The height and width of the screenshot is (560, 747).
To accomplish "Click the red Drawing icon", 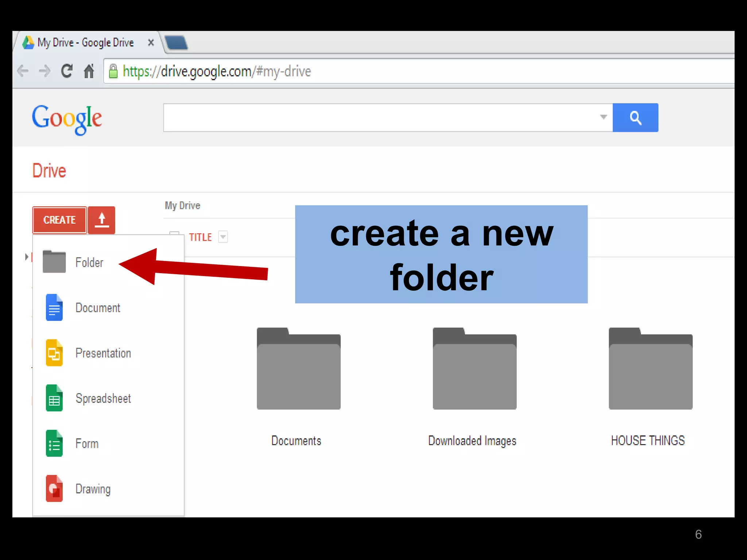I will pos(54,489).
